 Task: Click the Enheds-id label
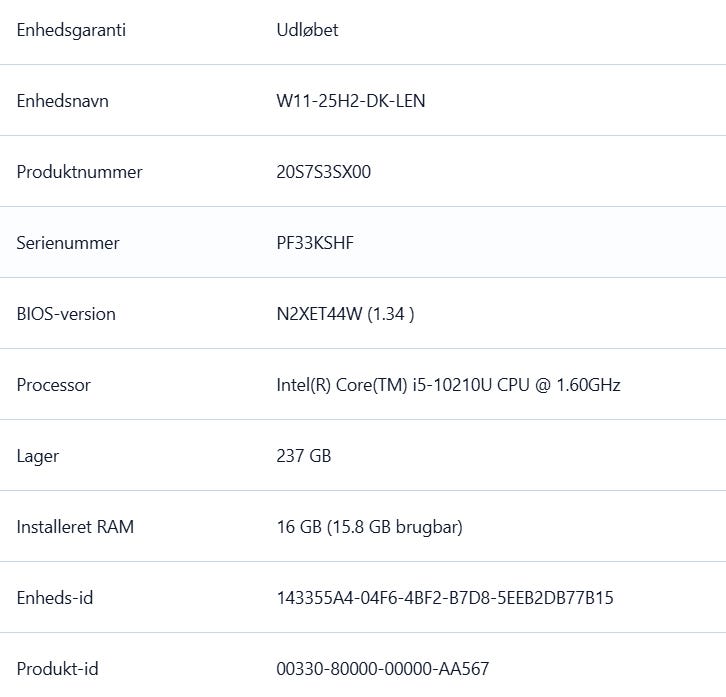click(55, 598)
